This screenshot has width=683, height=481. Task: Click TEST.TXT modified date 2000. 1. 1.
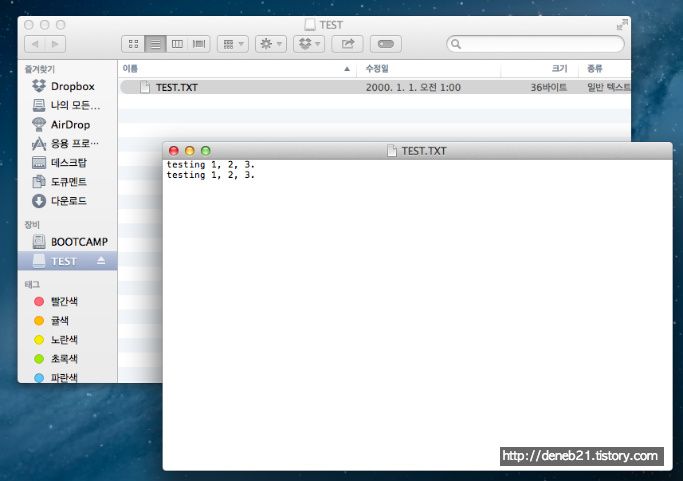[413, 88]
